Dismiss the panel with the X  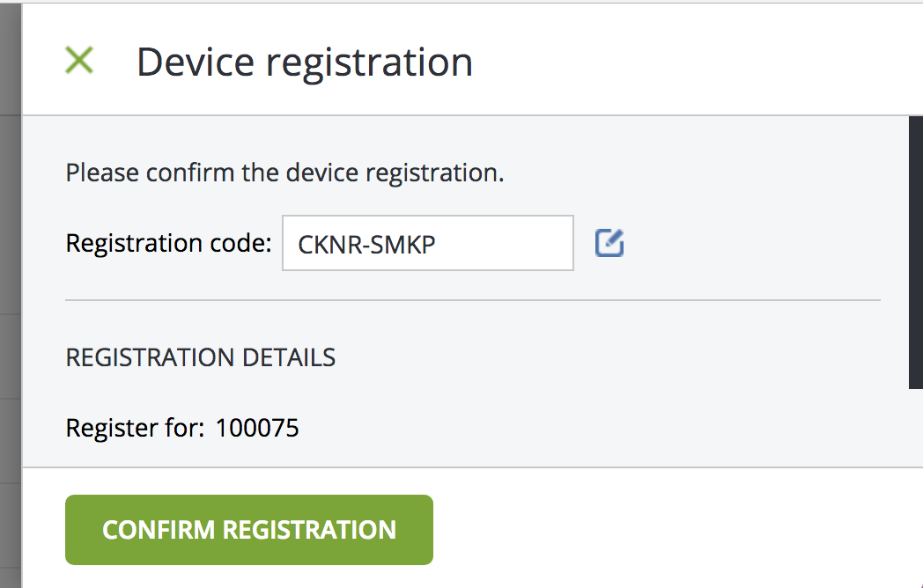[79, 61]
